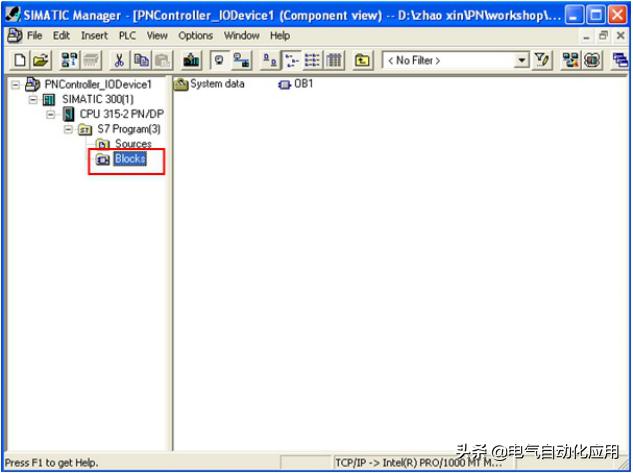
Task: Select PNController_IODevice1 in the tree
Action: [x=98, y=85]
